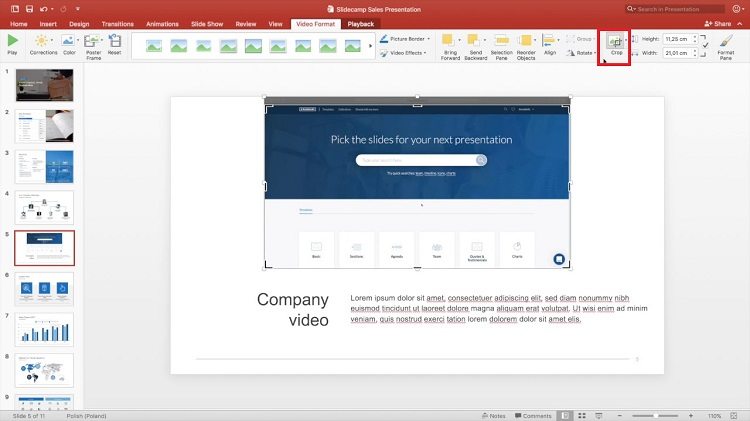
Task: Decrease the Width value stepper
Action: [695, 55]
